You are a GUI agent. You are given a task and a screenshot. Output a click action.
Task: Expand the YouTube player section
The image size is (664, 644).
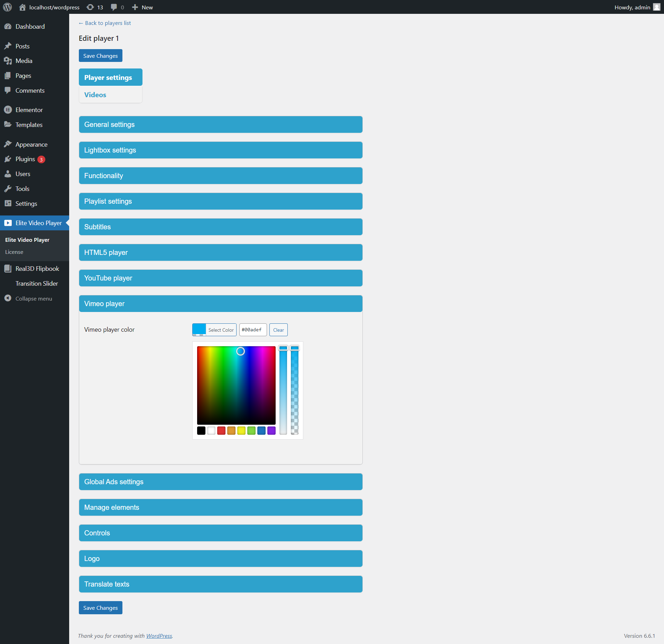pyautogui.click(x=220, y=278)
